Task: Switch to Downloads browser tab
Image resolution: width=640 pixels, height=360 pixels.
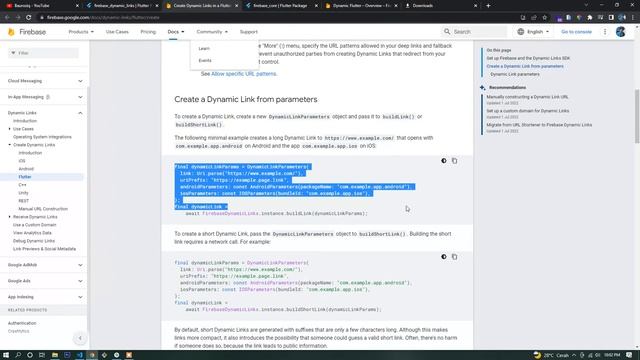Action: click(x=441, y=6)
